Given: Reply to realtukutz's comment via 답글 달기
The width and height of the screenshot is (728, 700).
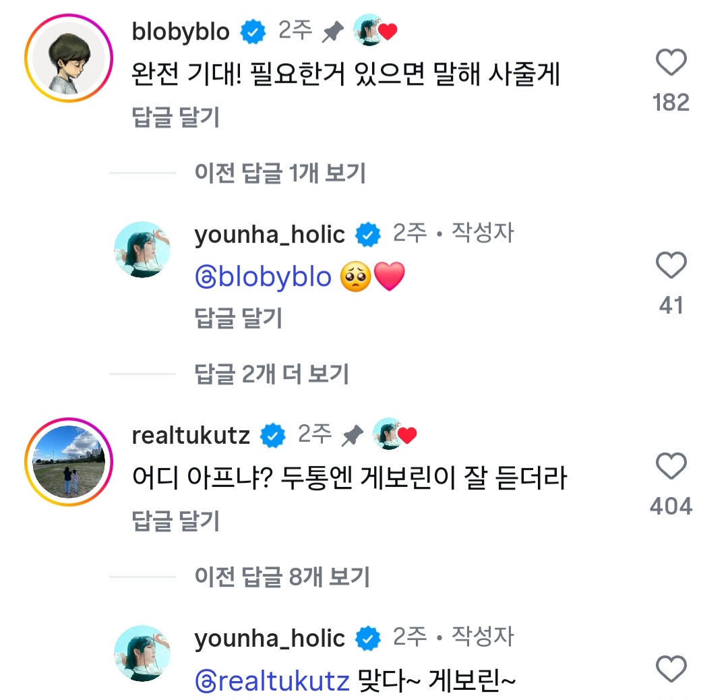Looking at the screenshot, I should pyautogui.click(x=176, y=521).
